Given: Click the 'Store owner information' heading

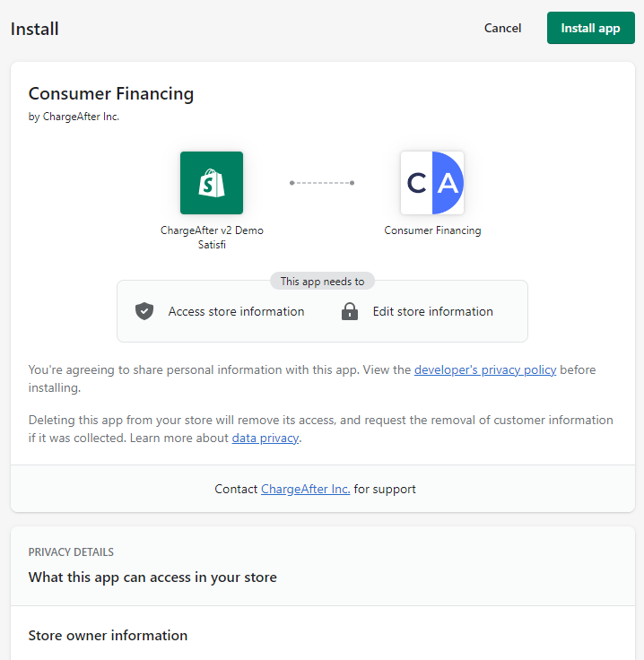Looking at the screenshot, I should click(x=108, y=635).
